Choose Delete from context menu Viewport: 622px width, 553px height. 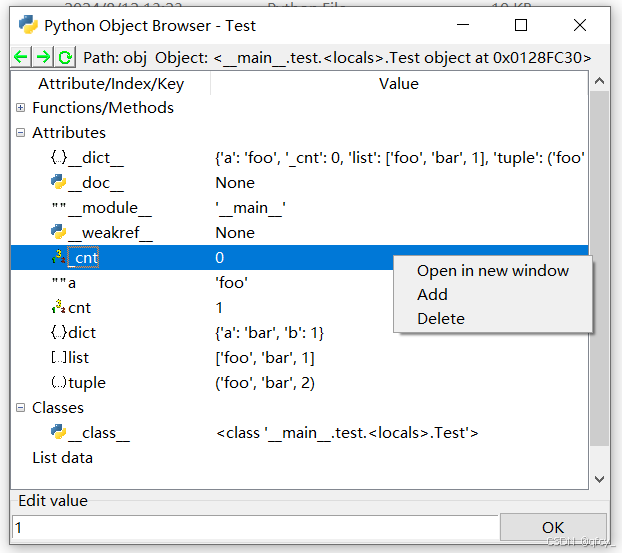click(493, 319)
